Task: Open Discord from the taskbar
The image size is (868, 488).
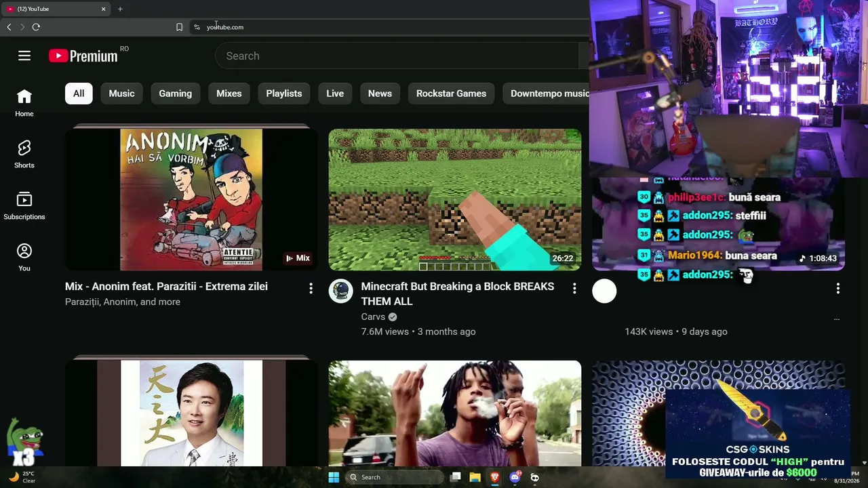Action: tap(515, 477)
